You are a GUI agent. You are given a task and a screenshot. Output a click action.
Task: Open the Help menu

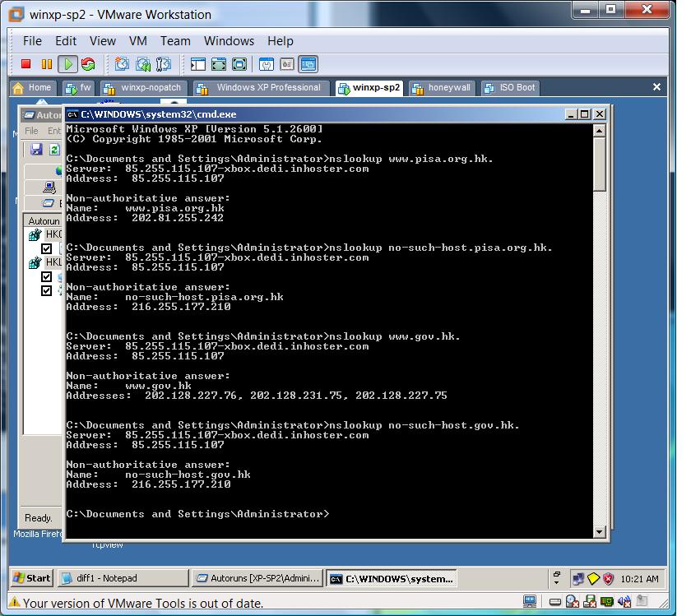pos(281,41)
